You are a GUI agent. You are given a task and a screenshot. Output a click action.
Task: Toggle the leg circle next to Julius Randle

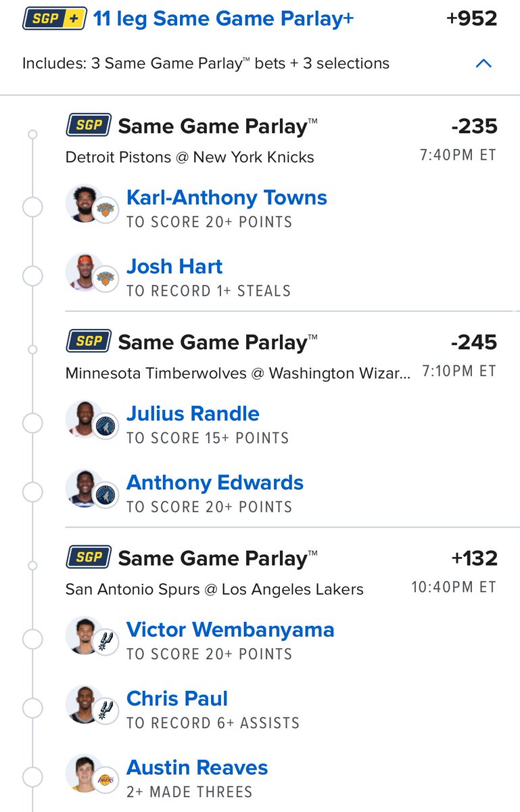[x=32, y=424]
